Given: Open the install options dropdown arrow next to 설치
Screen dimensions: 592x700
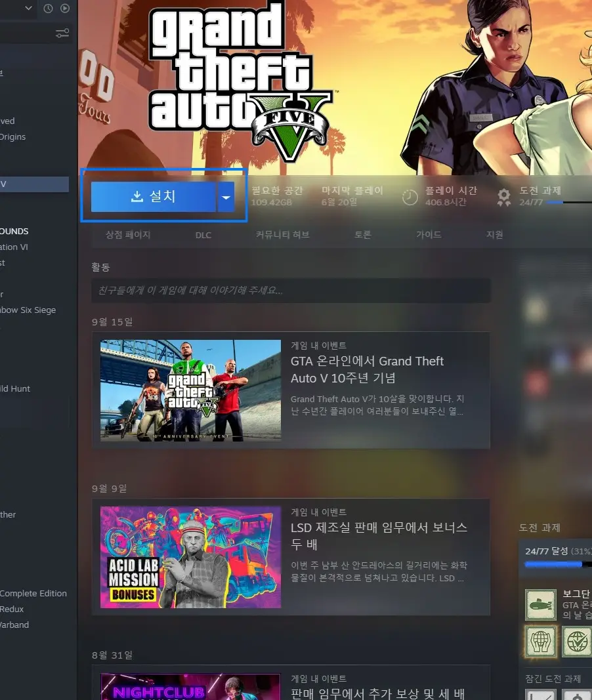Looking at the screenshot, I should tap(226, 196).
